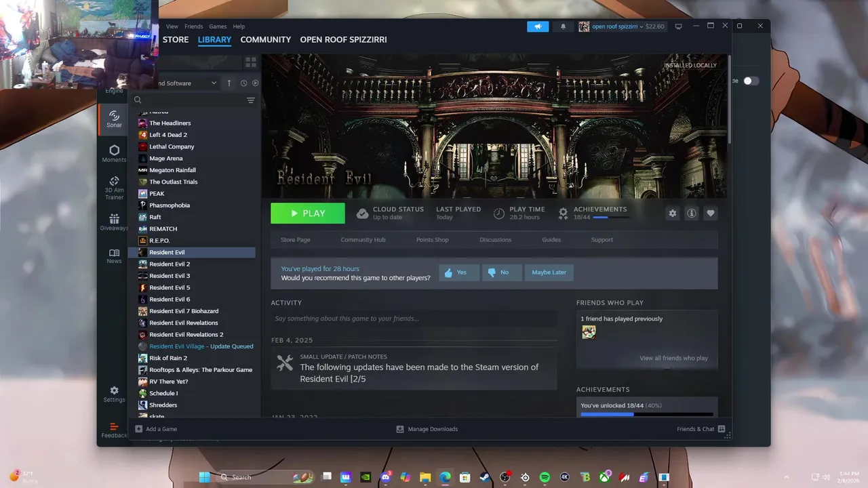View all friends who play

[x=673, y=358]
